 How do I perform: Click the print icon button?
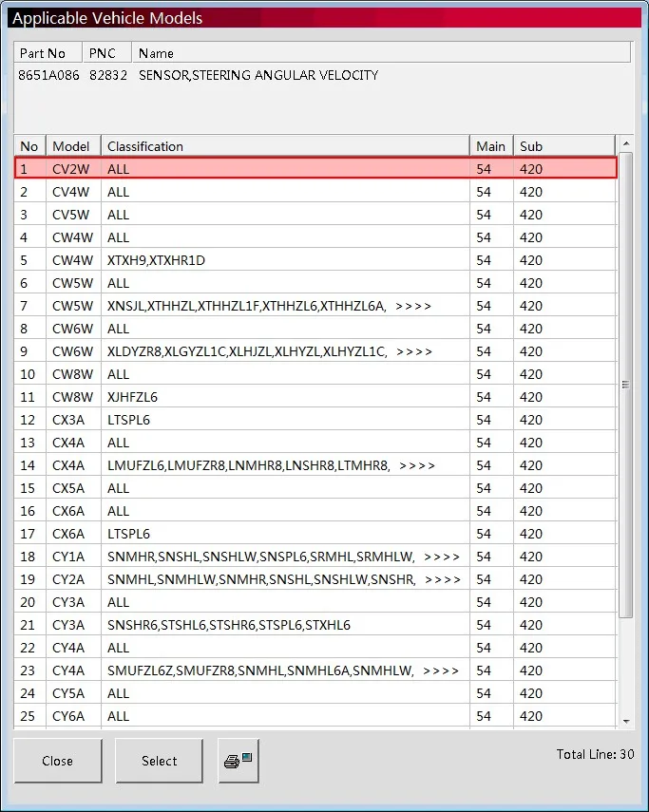(x=239, y=760)
